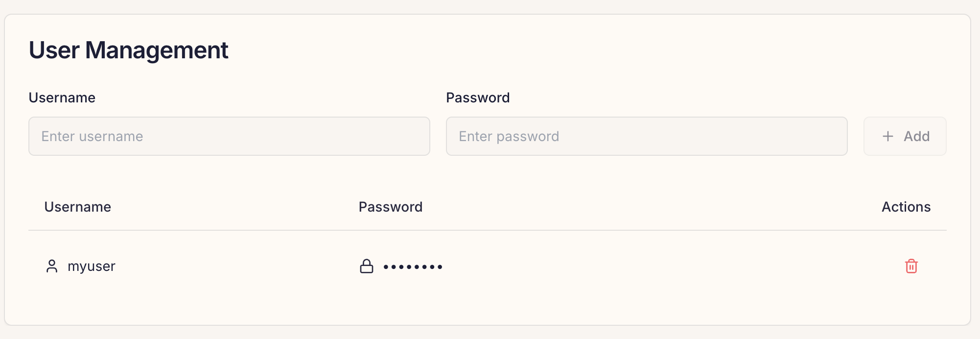
Task: Select the myuser username text
Action: (92, 266)
